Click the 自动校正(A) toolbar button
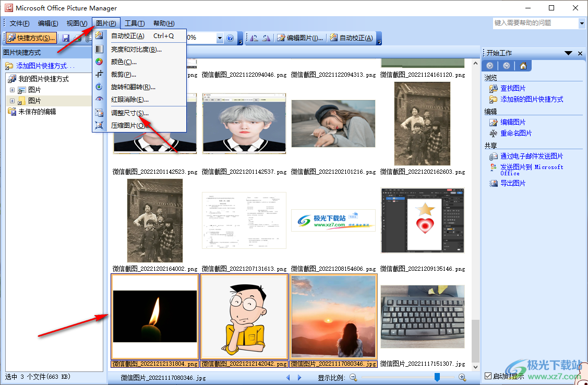The width and height of the screenshot is (588, 385). [351, 38]
